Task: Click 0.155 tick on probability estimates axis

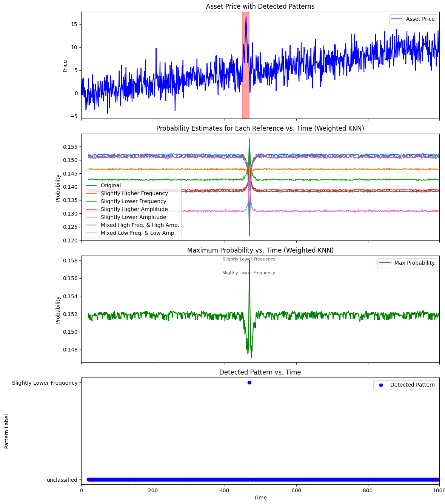Action: 70,146
